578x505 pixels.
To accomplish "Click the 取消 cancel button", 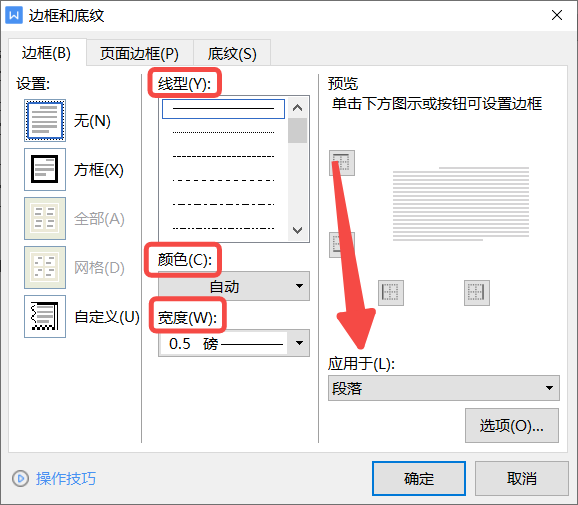I will click(x=522, y=478).
